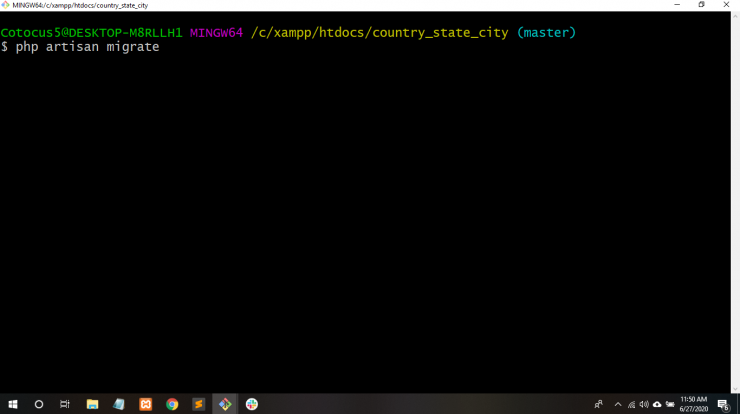
Task: Click the 'php artisan migrate' command text
Action: 87,47
